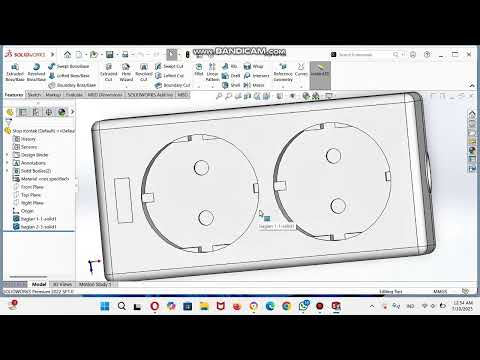This screenshot has height=360, width=480.
Task: Open the Linear Pattern dropdown arrow
Action: [212, 86]
